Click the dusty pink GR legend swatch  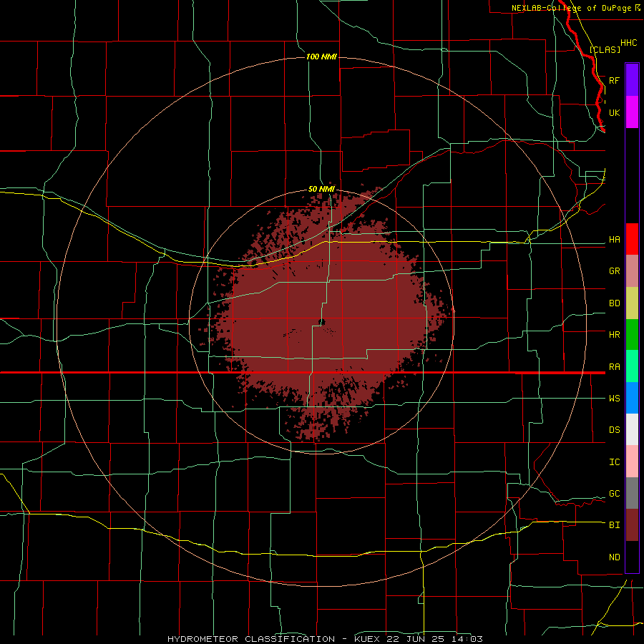[632, 271]
